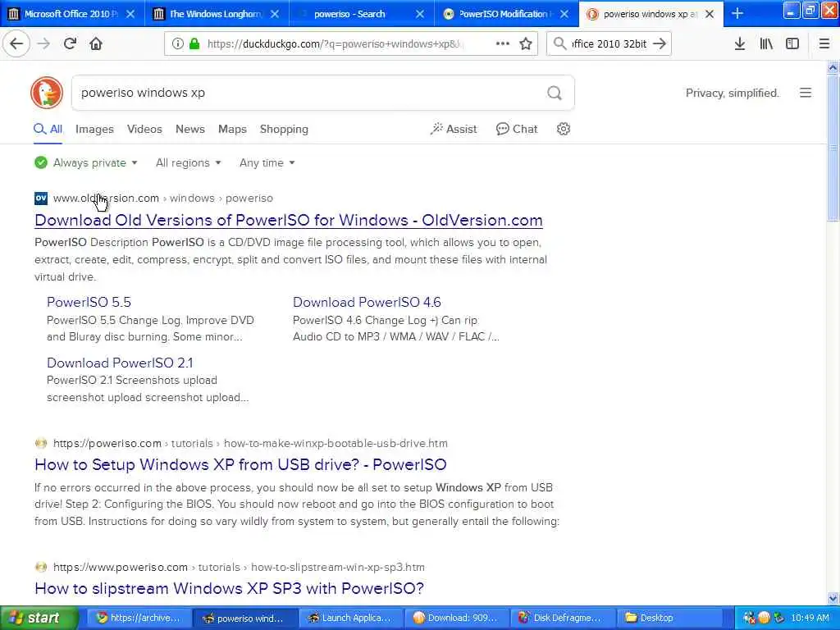
Task: Select the Images results tab
Action: click(94, 129)
